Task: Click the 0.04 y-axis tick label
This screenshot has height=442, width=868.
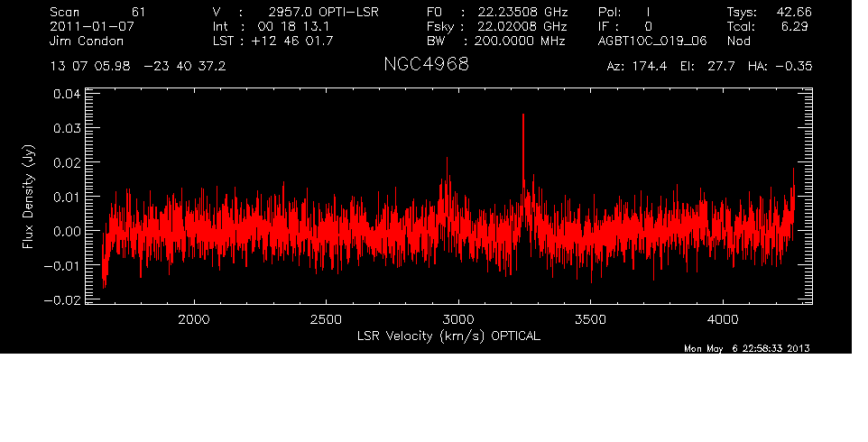Action: click(67, 94)
